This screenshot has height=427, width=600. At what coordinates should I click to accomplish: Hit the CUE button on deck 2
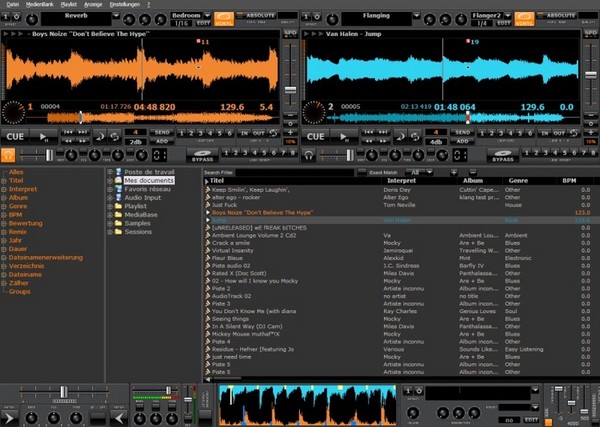point(315,137)
